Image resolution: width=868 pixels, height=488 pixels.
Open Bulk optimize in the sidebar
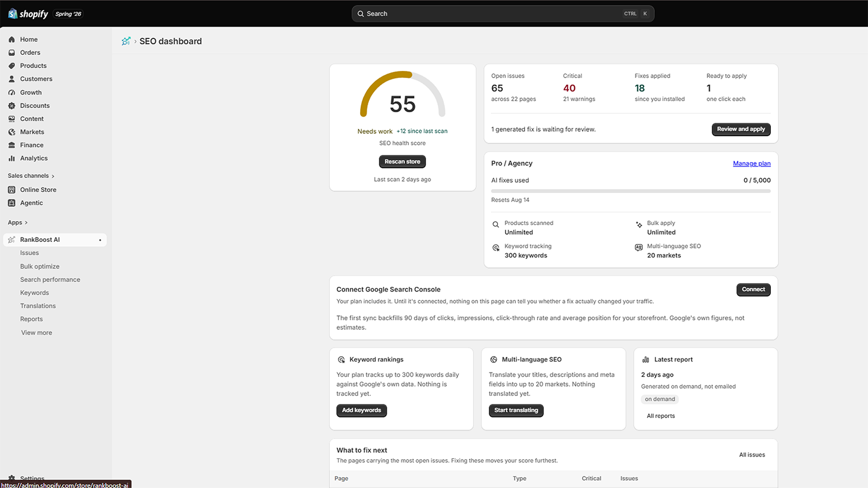tap(40, 267)
